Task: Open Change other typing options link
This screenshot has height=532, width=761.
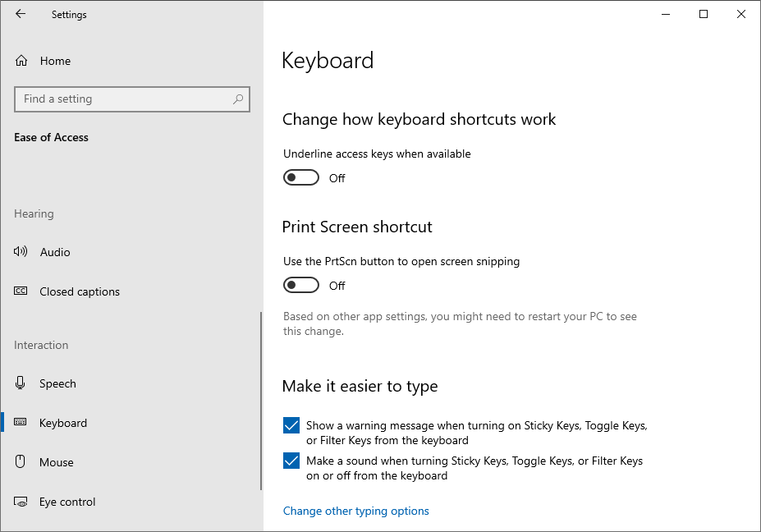Action: 355,511
